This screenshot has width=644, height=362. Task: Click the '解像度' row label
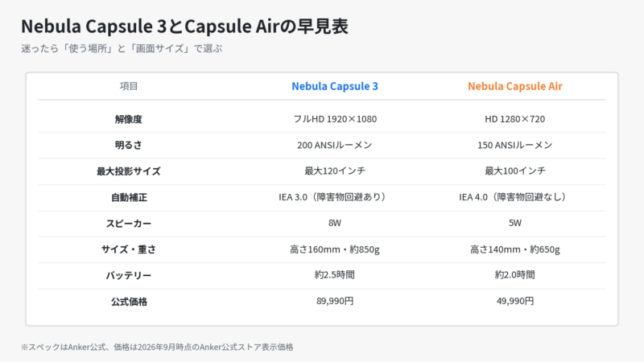[129, 119]
